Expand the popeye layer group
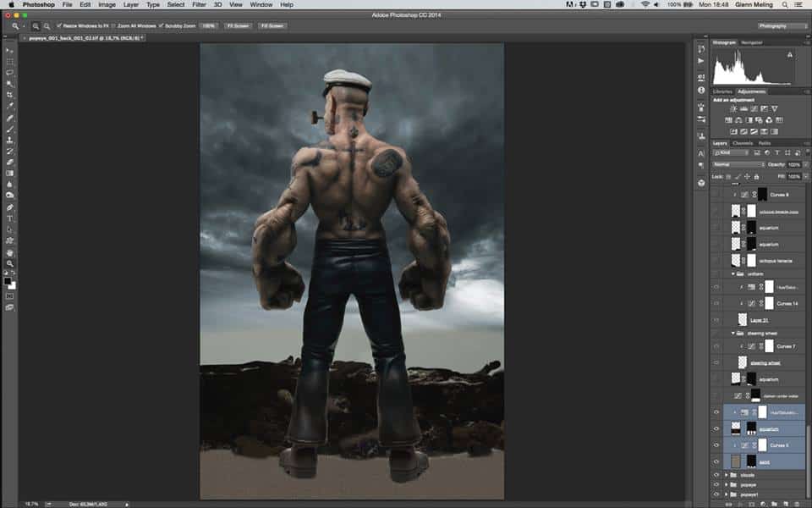The height and width of the screenshot is (508, 812). coord(727,484)
